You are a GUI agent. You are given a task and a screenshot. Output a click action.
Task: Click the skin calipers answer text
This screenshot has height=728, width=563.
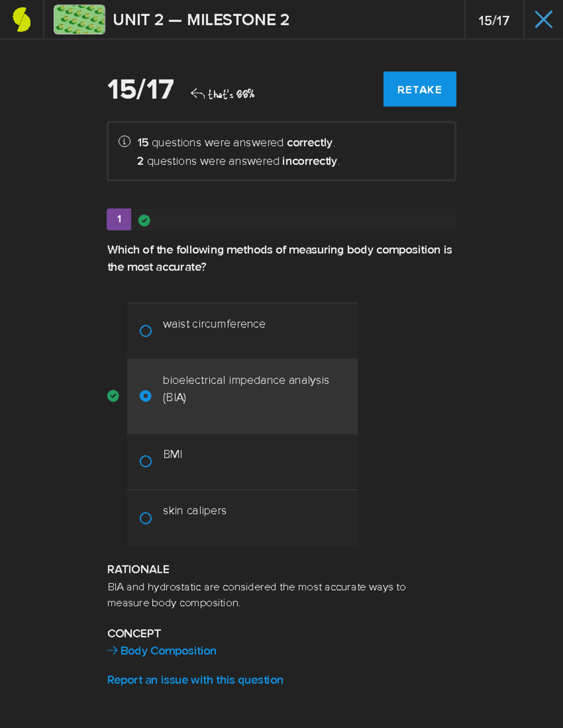coord(194,510)
